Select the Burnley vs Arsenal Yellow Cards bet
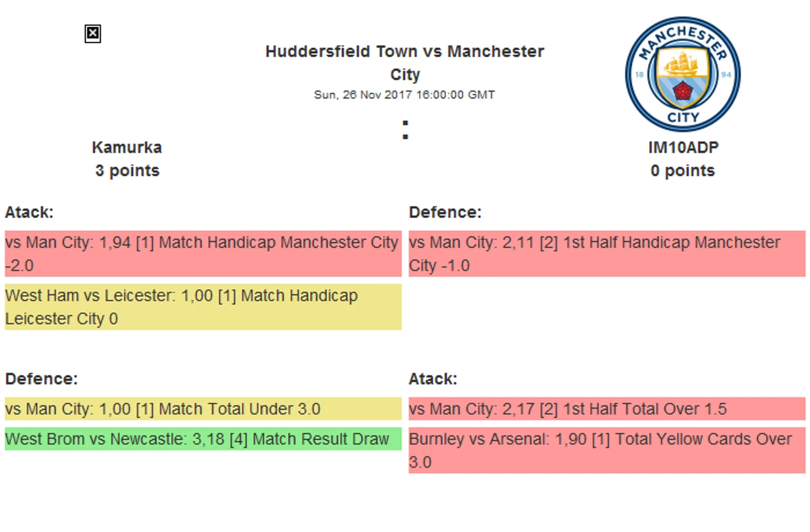 [x=607, y=450]
